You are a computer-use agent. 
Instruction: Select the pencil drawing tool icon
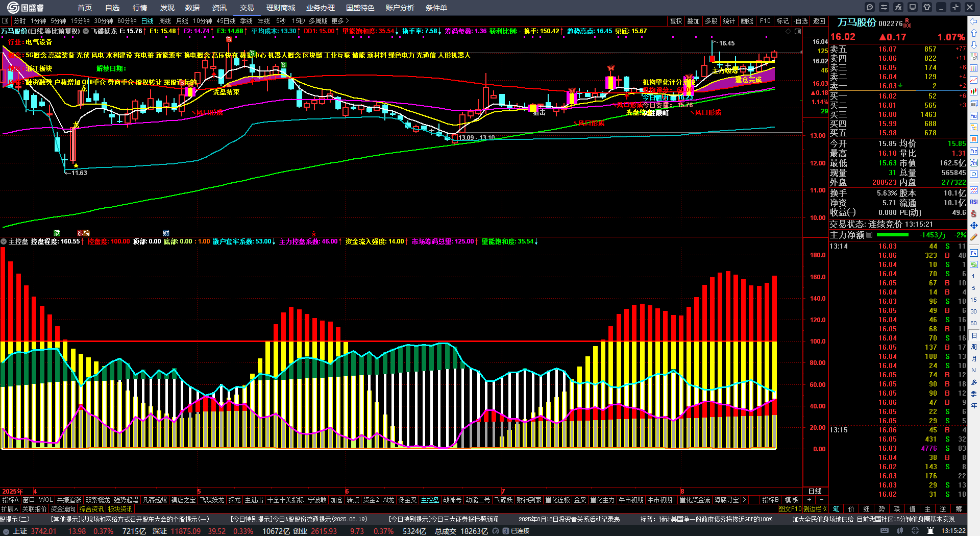[x=974, y=237]
